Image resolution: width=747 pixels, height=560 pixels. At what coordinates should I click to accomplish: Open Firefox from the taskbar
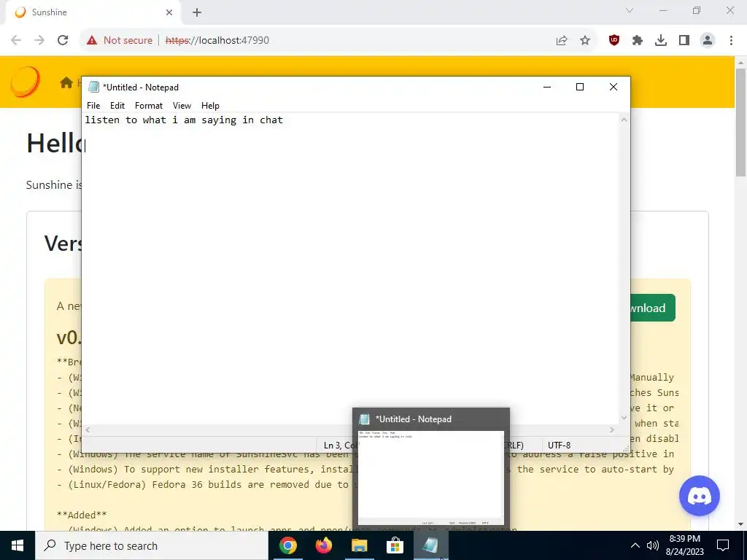[324, 545]
